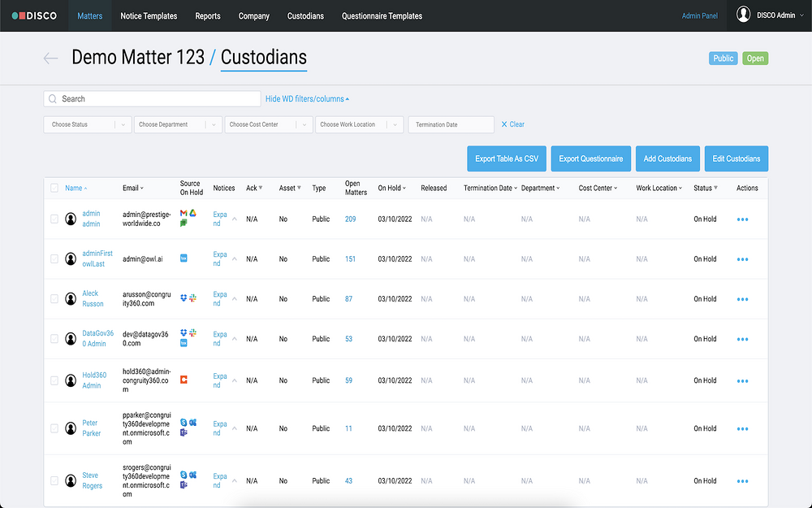812x508 pixels.
Task: Go to Notice Templates
Action: (149, 16)
